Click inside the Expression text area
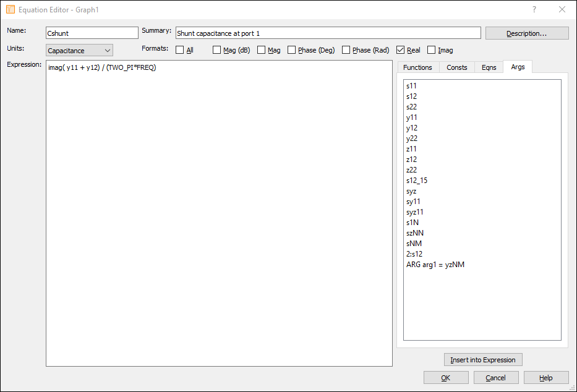Image resolution: width=577 pixels, height=392 pixels. [x=219, y=213]
